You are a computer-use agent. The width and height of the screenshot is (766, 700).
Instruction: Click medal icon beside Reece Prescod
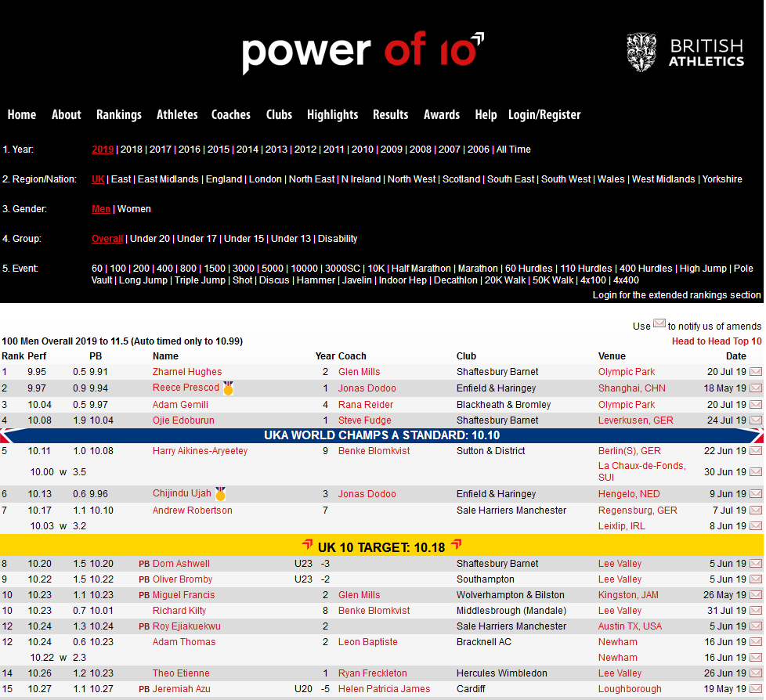click(228, 388)
